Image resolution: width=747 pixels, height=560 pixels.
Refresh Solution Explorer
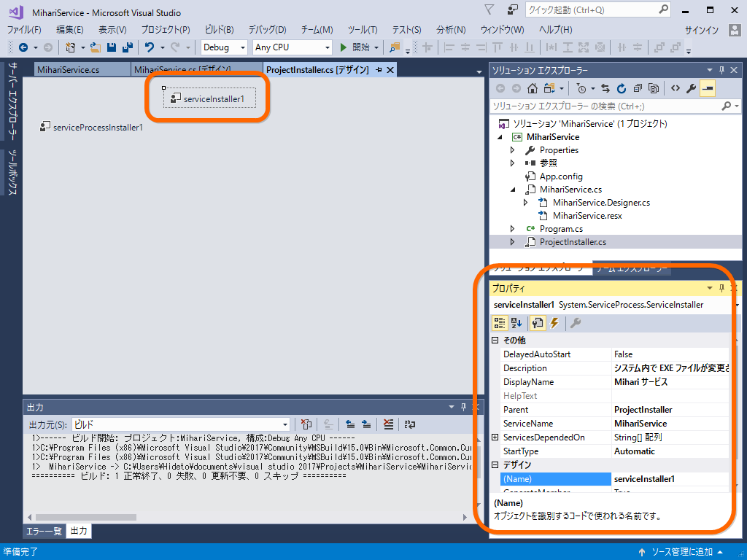click(622, 88)
